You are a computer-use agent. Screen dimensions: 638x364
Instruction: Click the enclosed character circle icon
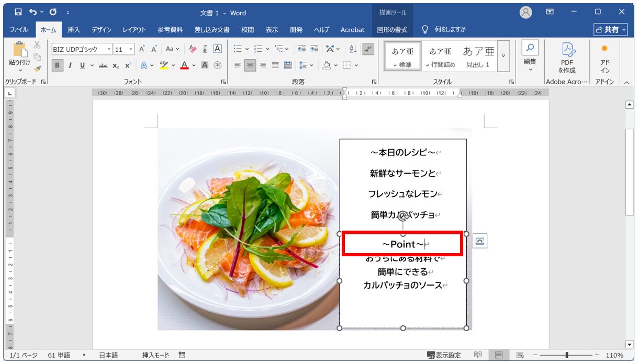point(218,65)
